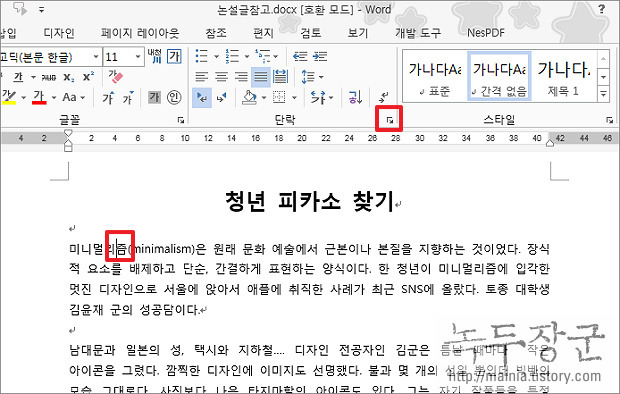Grow the font size
Viewport: 620px width, 394px height.
(x=108, y=98)
